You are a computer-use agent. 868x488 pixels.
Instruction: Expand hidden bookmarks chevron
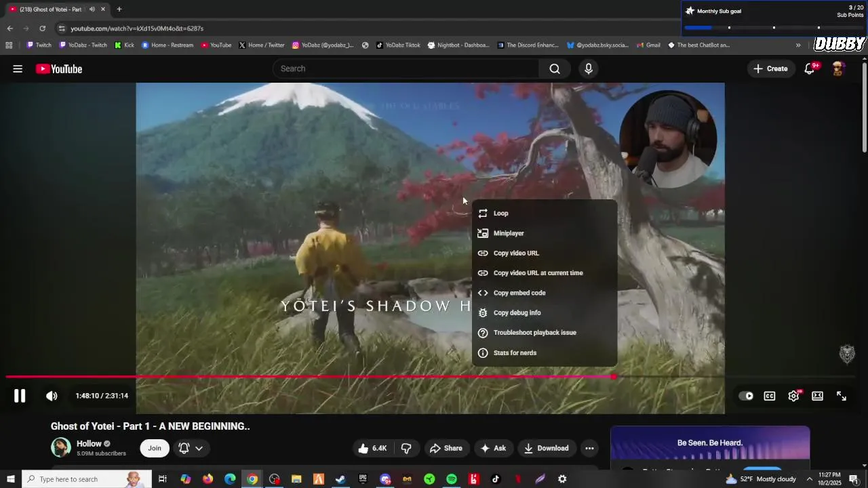(798, 45)
